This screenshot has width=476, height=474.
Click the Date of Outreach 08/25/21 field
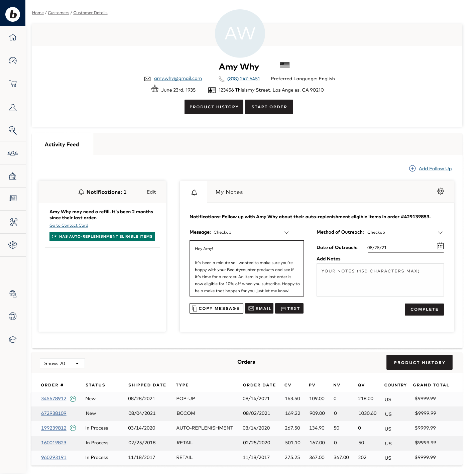coord(405,248)
